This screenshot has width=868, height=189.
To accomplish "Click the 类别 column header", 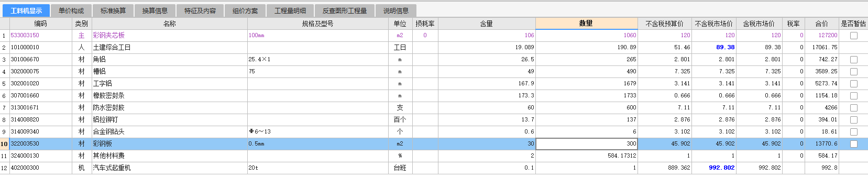I will tap(82, 24).
